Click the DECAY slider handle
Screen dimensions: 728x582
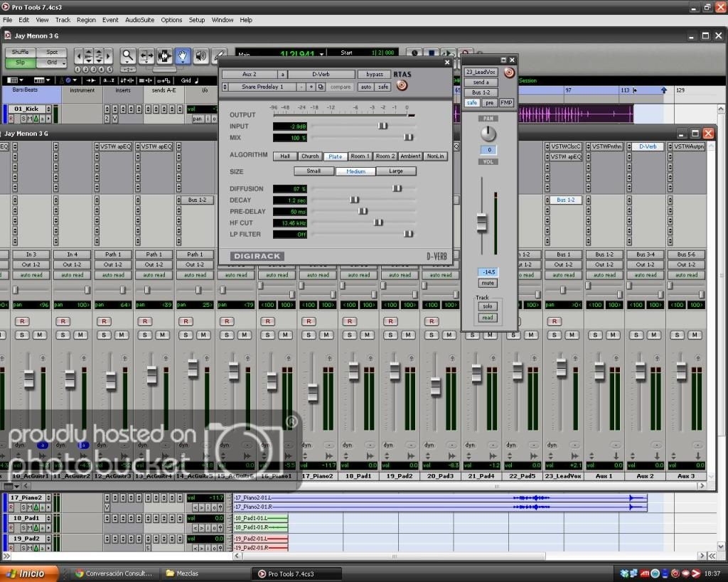[x=354, y=200]
